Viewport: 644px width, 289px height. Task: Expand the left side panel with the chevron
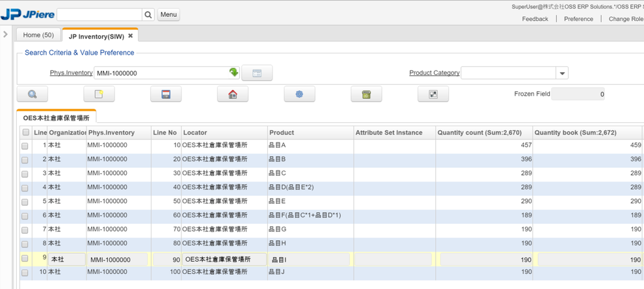point(5,34)
